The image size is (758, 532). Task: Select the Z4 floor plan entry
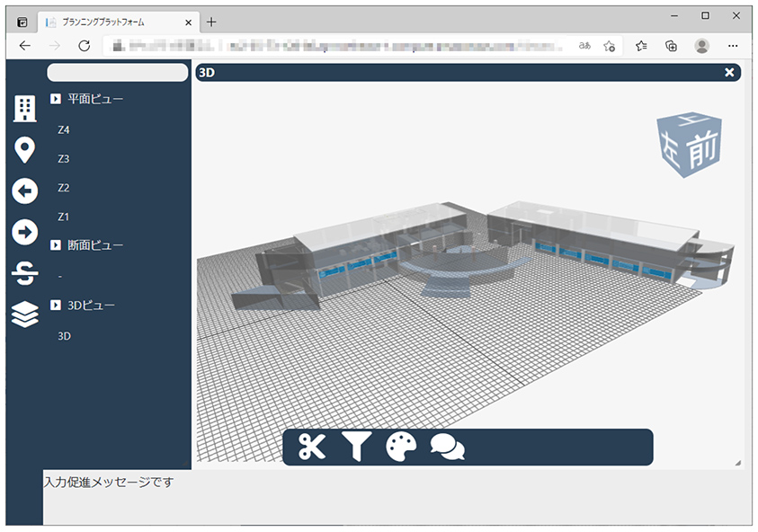(64, 129)
